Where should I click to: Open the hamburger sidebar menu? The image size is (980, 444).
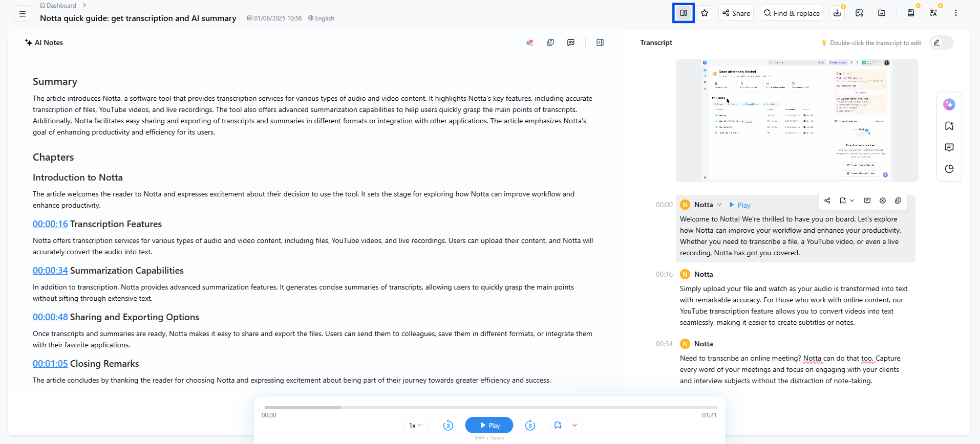(22, 14)
